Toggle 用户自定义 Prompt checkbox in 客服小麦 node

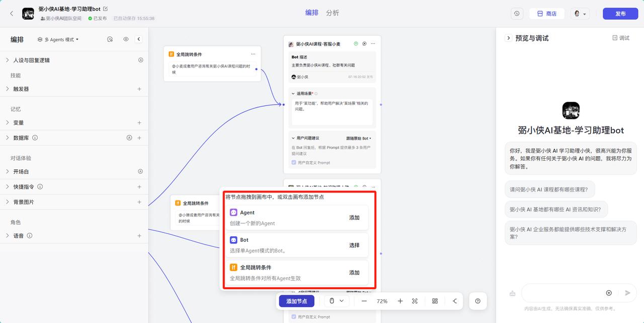294,162
